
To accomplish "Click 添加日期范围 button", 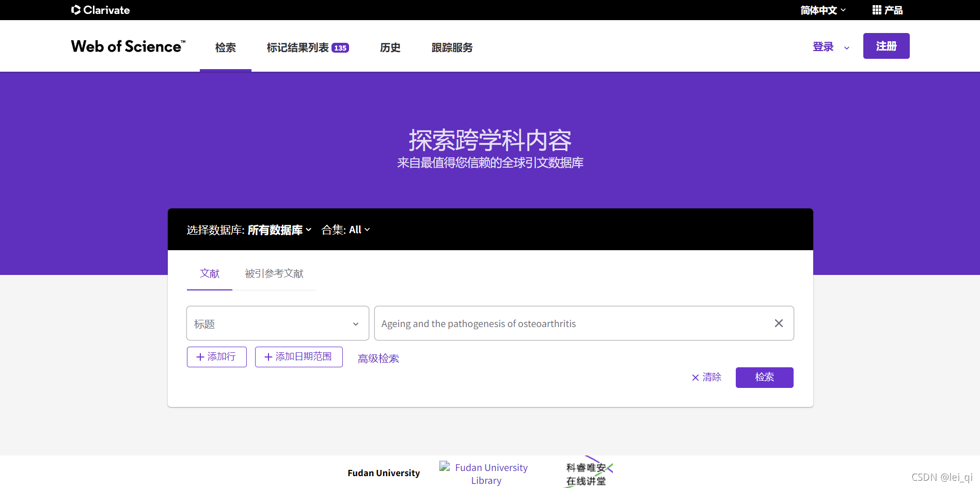I will 299,357.
